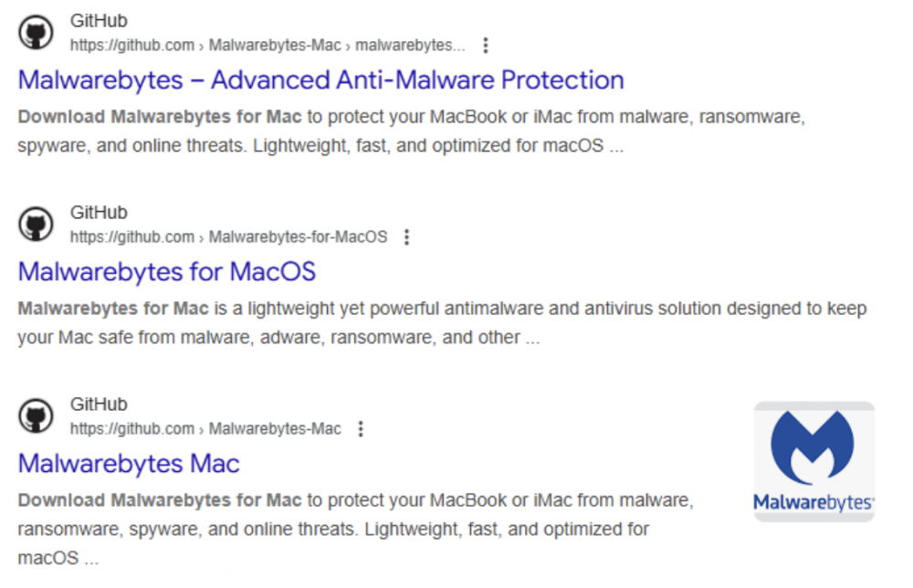The image size is (913, 588).
Task: Expand three-dot menu for Malwarebytes Mac result
Action: pos(361,429)
